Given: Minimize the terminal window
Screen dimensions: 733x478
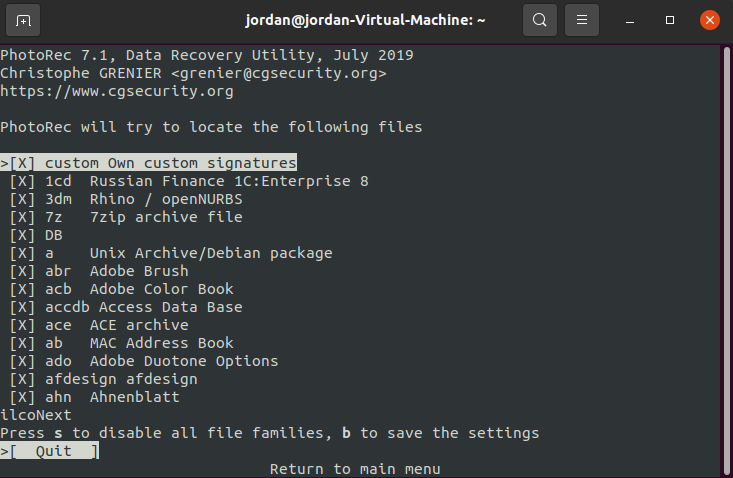Looking at the screenshot, I should point(630,21).
